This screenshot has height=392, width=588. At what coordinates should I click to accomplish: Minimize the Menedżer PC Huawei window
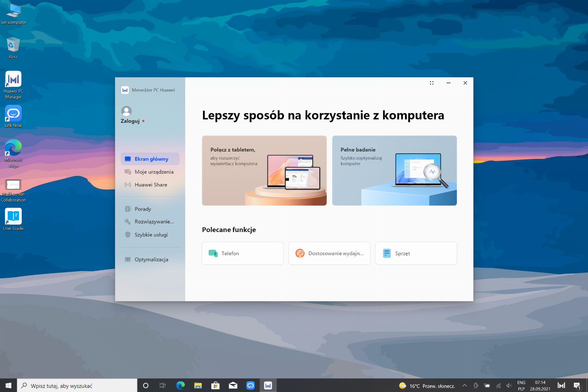click(x=448, y=83)
